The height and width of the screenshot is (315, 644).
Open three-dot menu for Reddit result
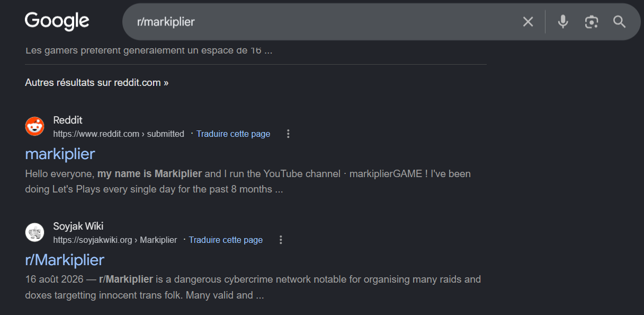[x=288, y=134]
